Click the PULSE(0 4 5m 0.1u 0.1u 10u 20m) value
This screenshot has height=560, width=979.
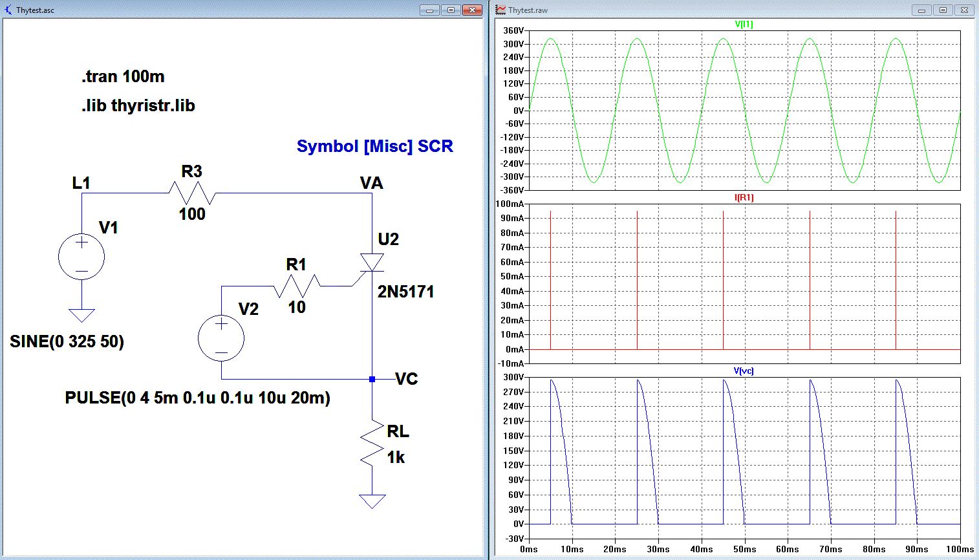pos(198,398)
